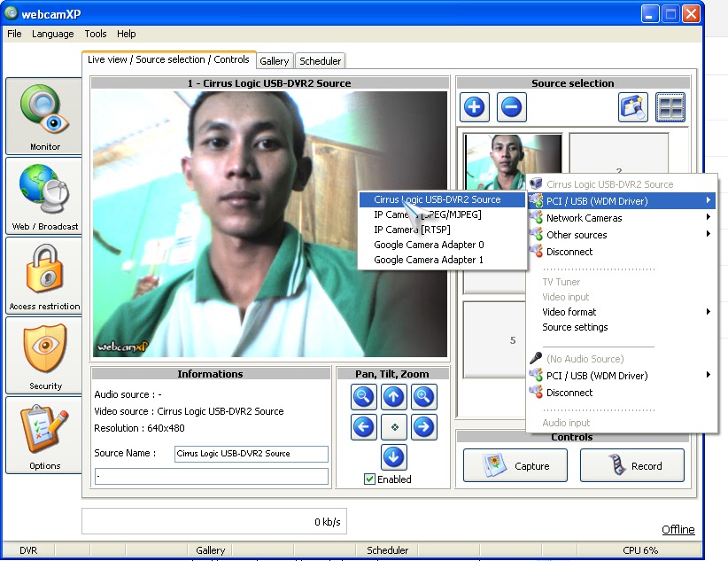This screenshot has height=561, width=728.
Task: Select Google Camera Adapter 1
Action: [x=442, y=260]
